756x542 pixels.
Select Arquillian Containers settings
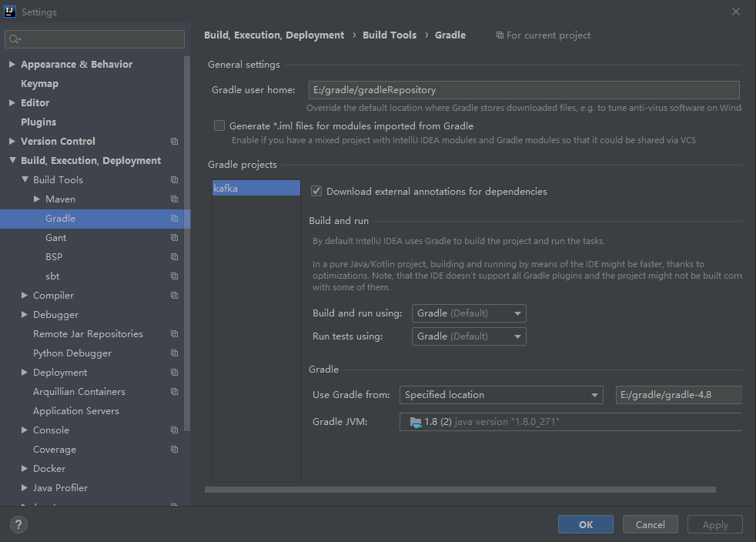point(79,392)
